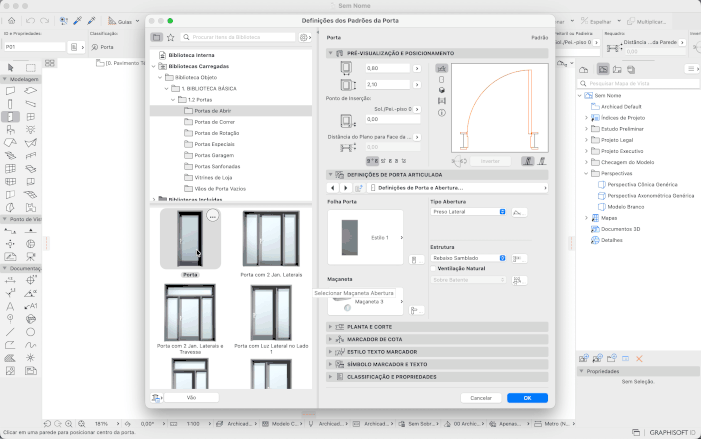Collapse Pré-visualização e Posicionamento panel
The height and width of the screenshot is (439, 701).
(x=437, y=53)
